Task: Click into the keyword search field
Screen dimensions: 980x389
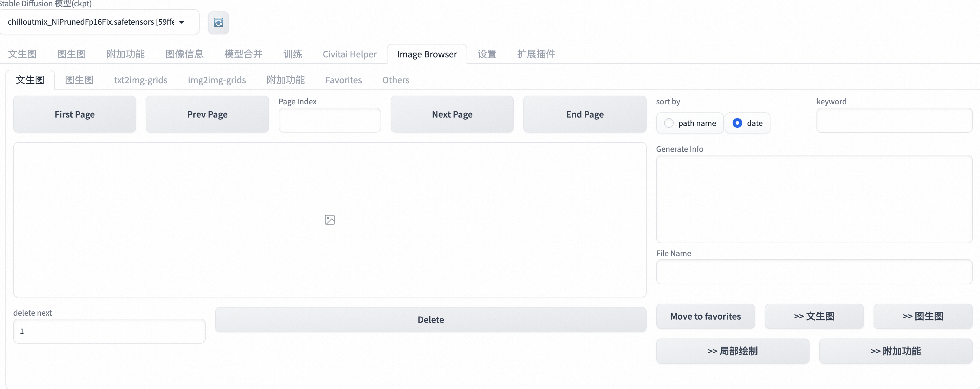Action: click(894, 120)
